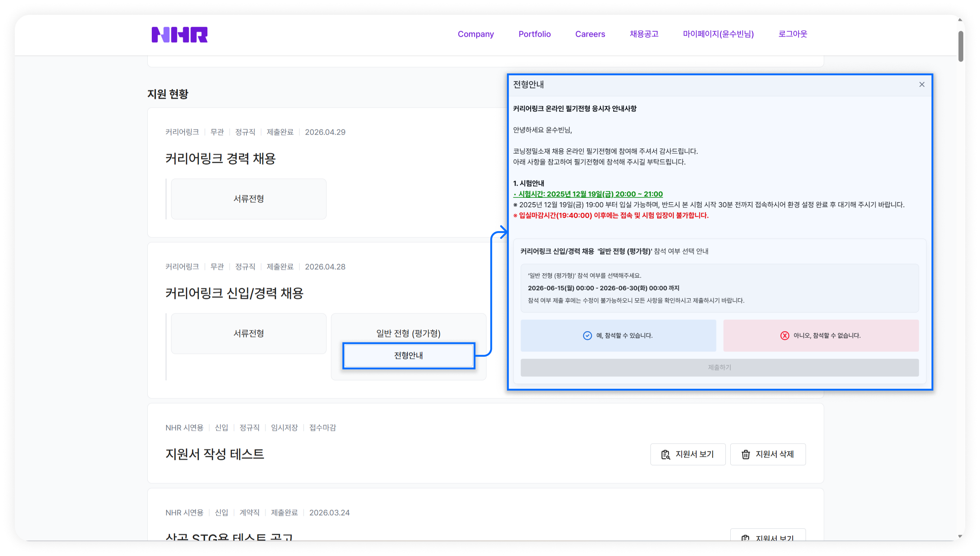980x556 pixels.
Task: Click the 지원서 작성 테스트 title
Action: pos(214,454)
